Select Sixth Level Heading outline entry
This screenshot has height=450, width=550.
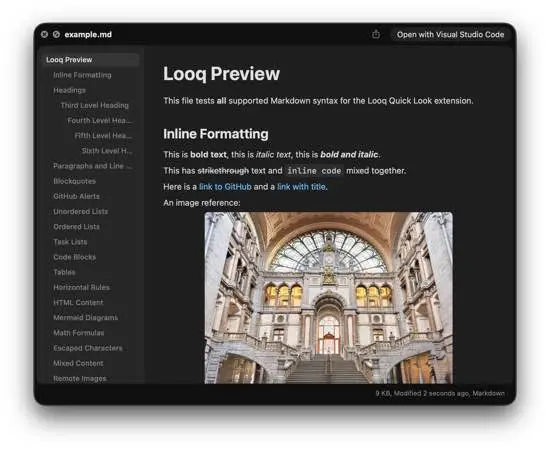click(x=107, y=151)
